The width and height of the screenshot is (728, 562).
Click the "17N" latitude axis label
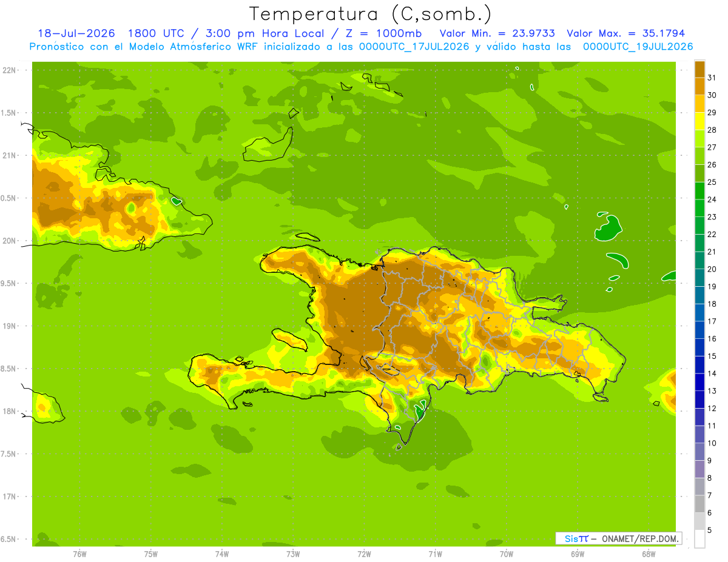(10, 497)
